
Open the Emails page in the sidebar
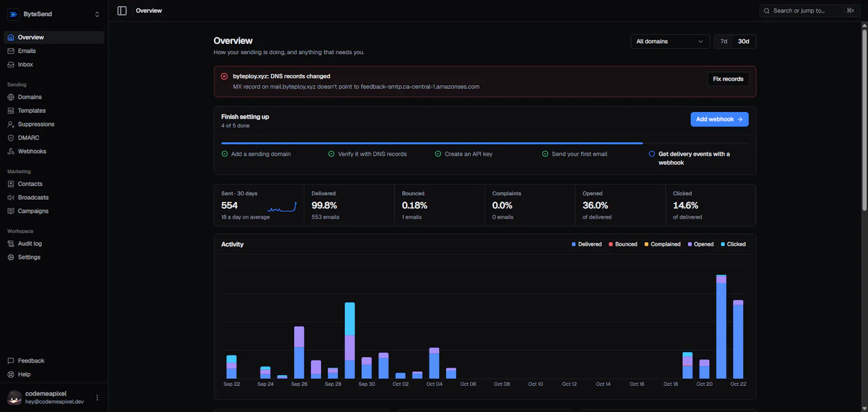tap(54, 51)
